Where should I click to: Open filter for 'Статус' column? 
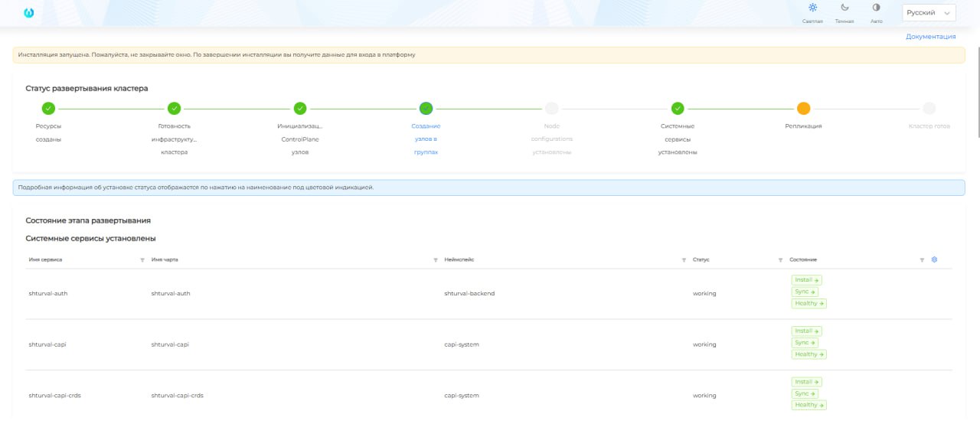(x=780, y=260)
